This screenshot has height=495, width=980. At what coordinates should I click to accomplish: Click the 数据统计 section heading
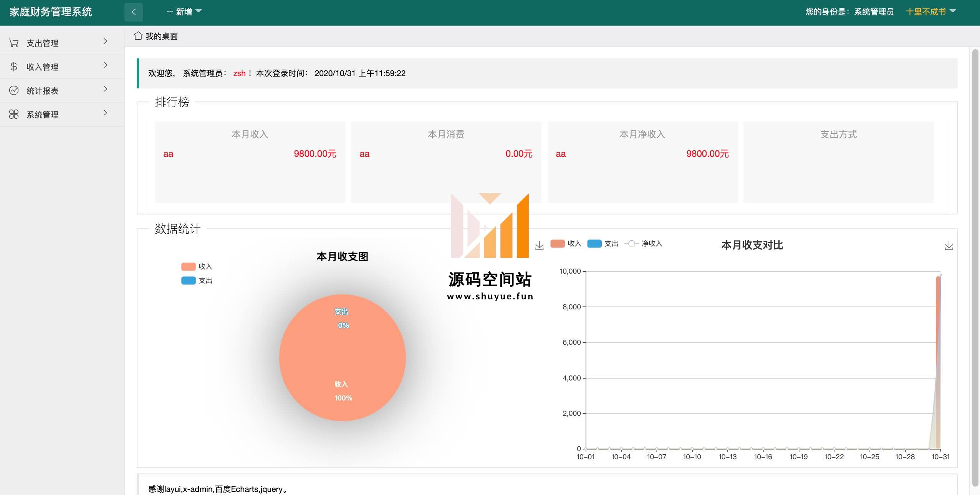click(177, 229)
